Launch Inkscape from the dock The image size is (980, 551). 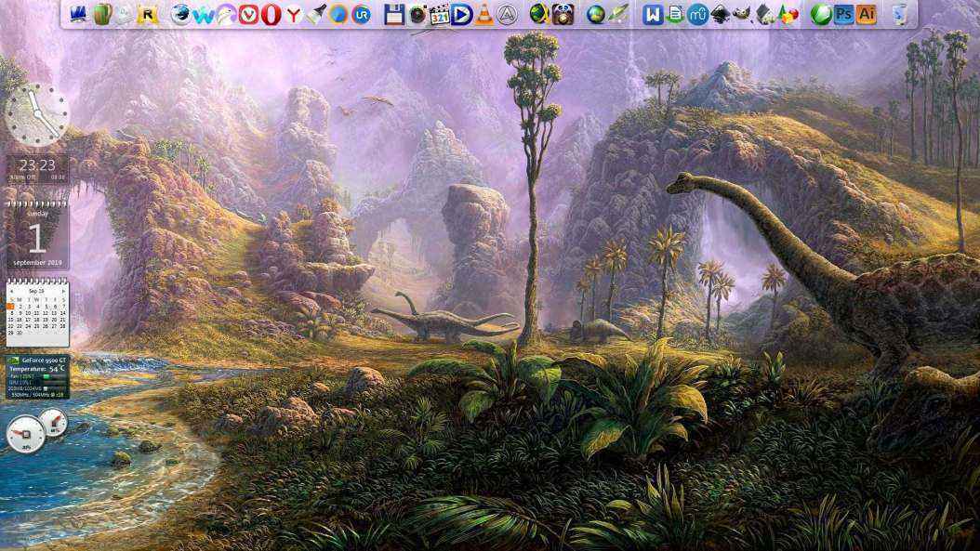[721, 14]
